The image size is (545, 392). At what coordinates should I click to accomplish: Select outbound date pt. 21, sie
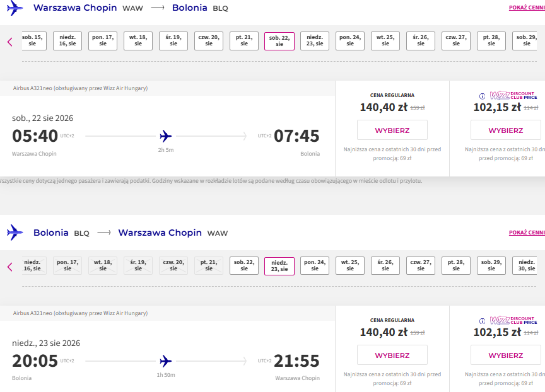tap(244, 41)
